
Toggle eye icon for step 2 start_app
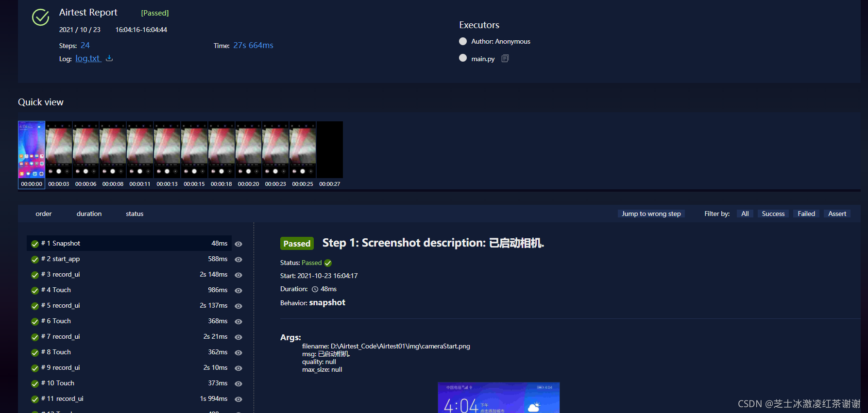238,260
